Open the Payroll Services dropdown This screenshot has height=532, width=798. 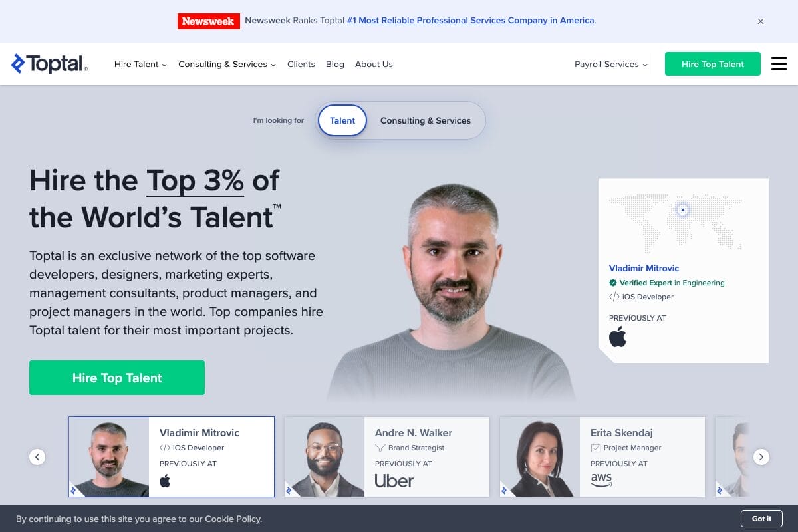point(611,65)
